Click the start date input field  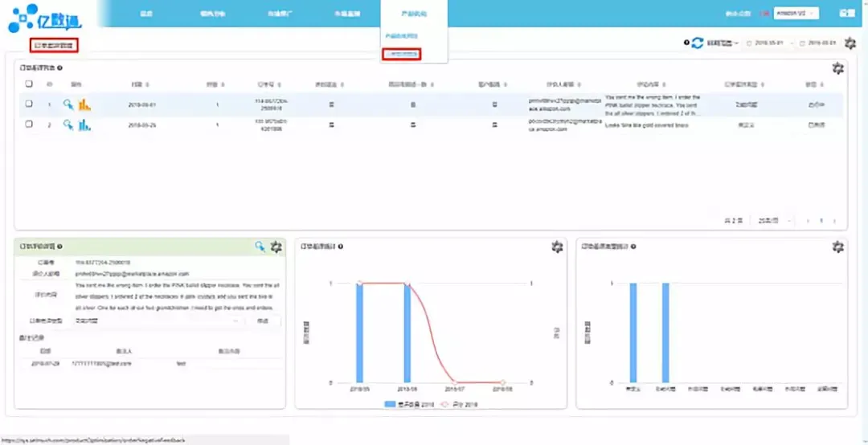(767, 43)
